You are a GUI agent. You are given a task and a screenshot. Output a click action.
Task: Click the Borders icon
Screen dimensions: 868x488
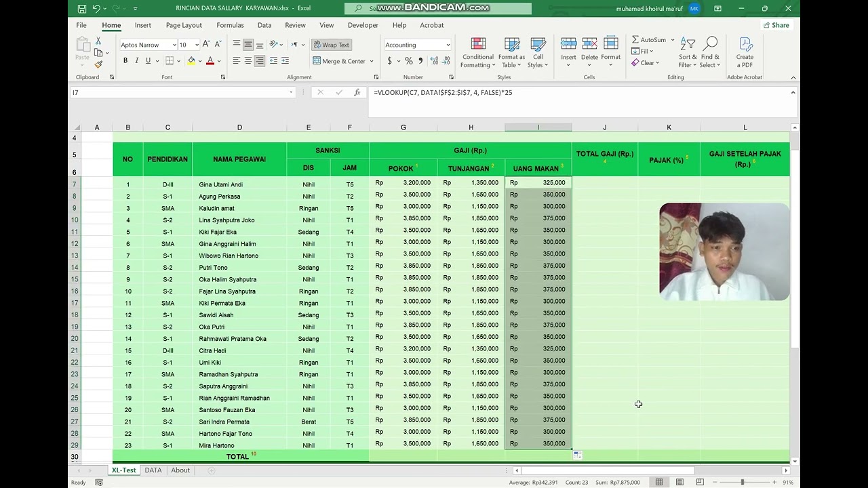pos(170,61)
